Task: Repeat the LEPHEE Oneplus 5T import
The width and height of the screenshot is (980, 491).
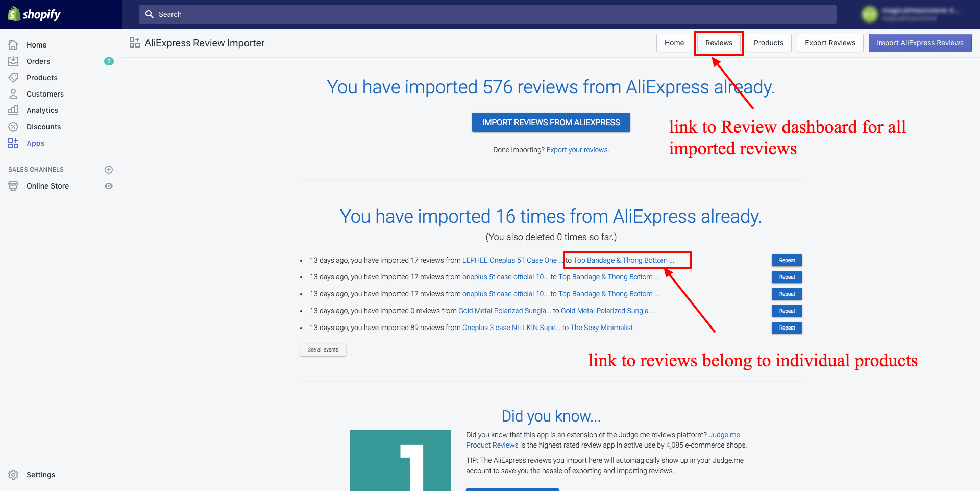Action: pos(787,261)
